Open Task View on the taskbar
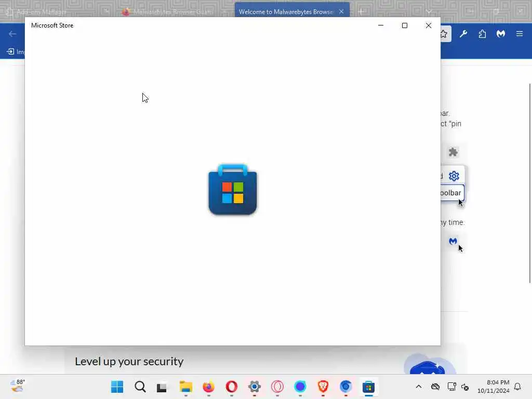 162,387
